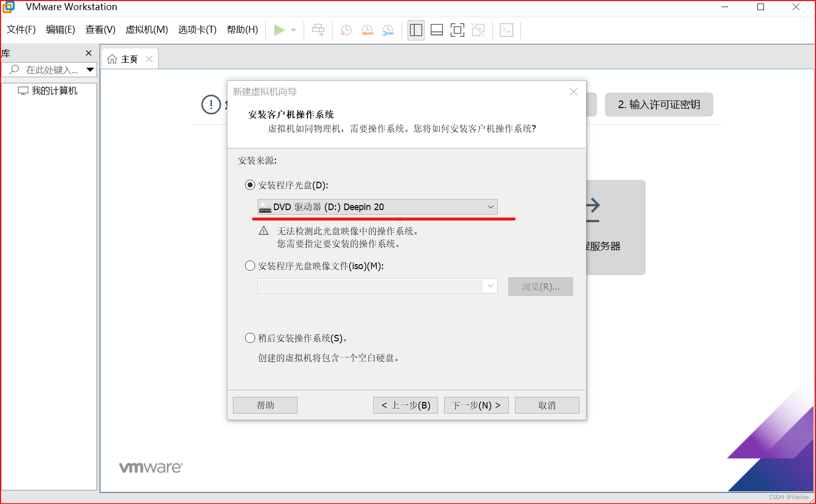Open the snapshot manager icon
Viewport: 816px width, 504px height.
click(x=388, y=30)
